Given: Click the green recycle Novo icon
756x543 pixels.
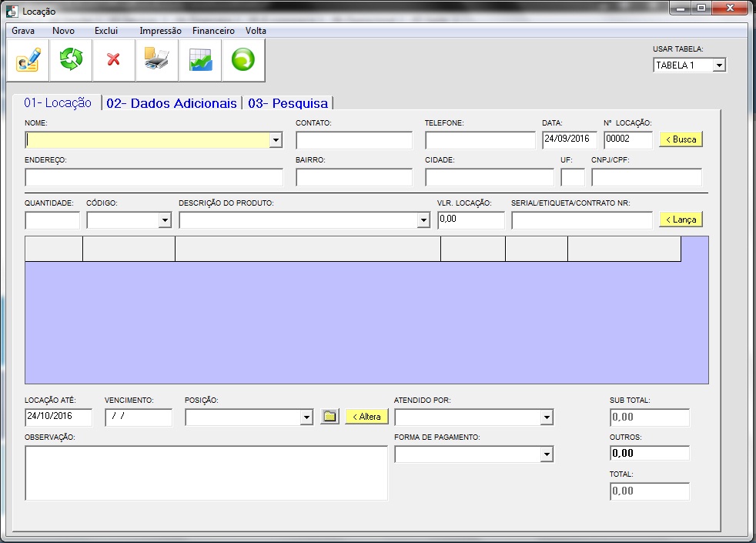Looking at the screenshot, I should [71, 59].
